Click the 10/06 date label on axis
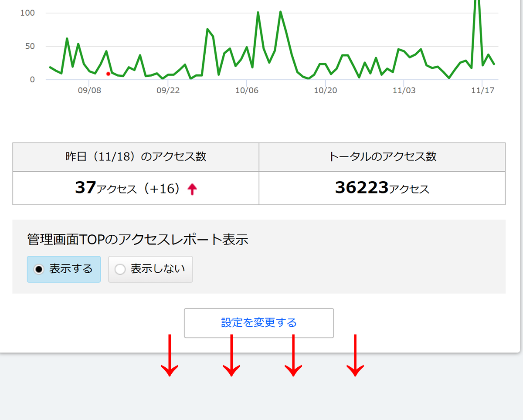The image size is (523, 420). tap(247, 91)
